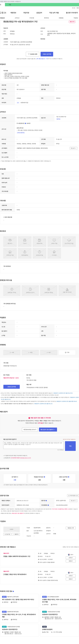Open the 직업 능력 개발 menu

[54, 13]
